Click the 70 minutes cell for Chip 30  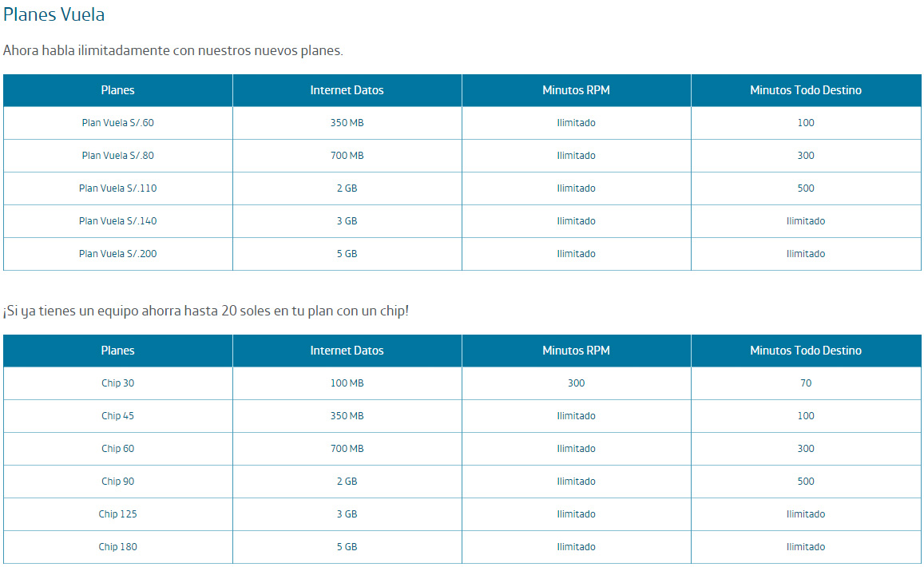coord(806,383)
